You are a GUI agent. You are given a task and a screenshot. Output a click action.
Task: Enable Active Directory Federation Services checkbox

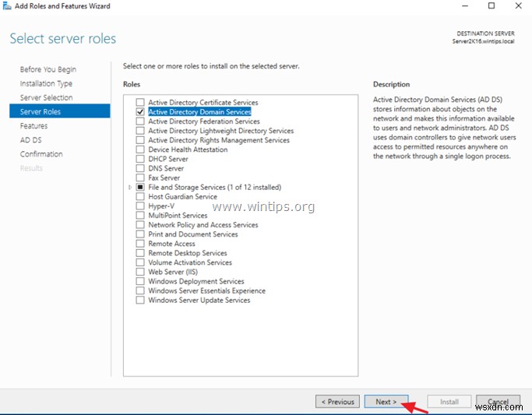click(x=140, y=121)
